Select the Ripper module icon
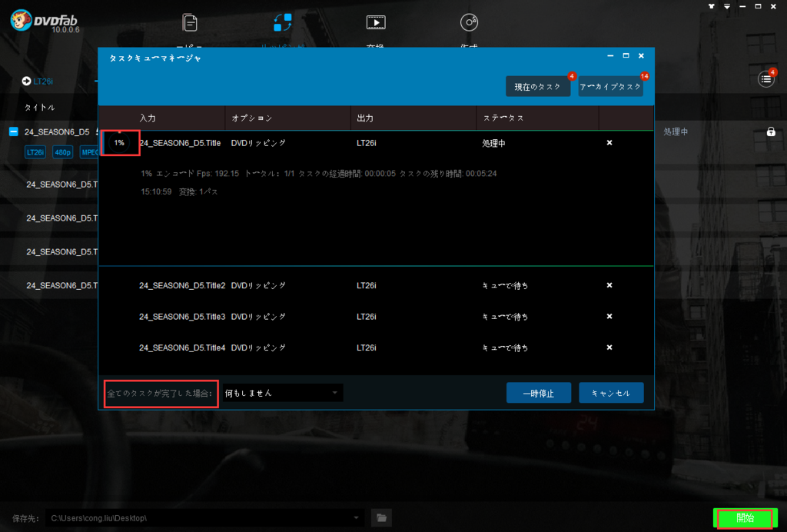The image size is (787, 532). pyautogui.click(x=283, y=22)
